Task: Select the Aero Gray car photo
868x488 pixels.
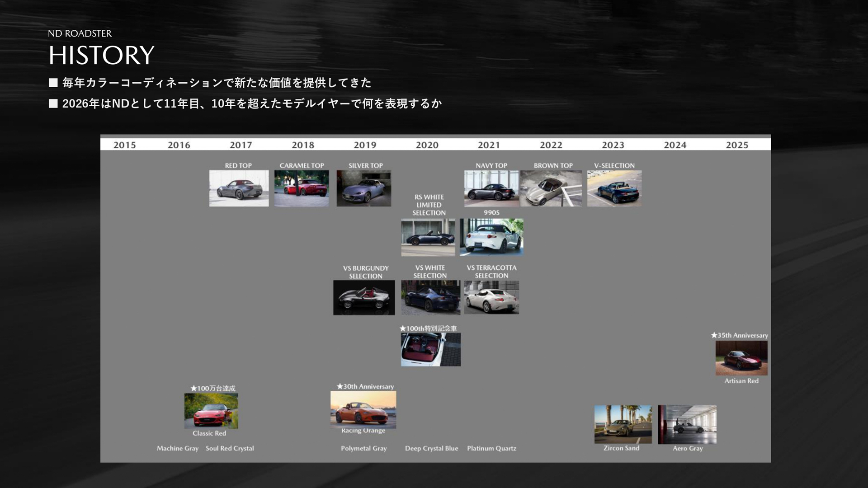Action: click(687, 424)
